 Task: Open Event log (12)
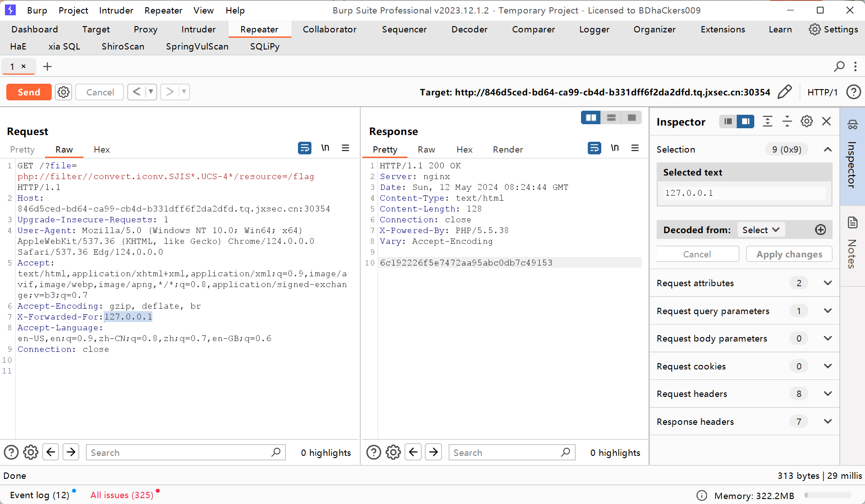(x=40, y=495)
